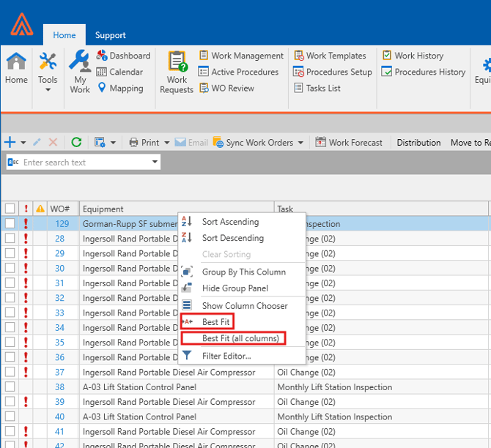
Task: Check the row checkbox for WO 38
Action: pyautogui.click(x=10, y=387)
